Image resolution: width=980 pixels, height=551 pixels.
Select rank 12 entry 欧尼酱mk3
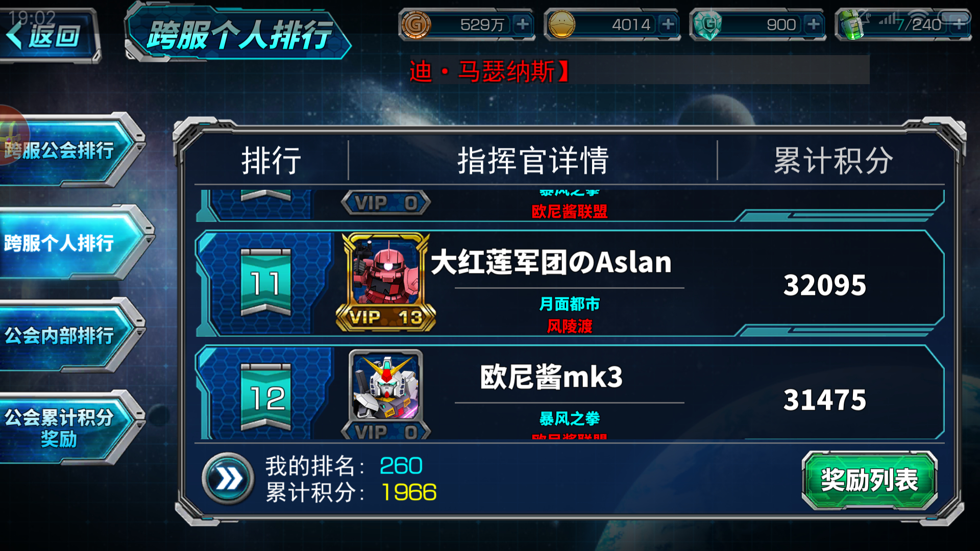570,392
